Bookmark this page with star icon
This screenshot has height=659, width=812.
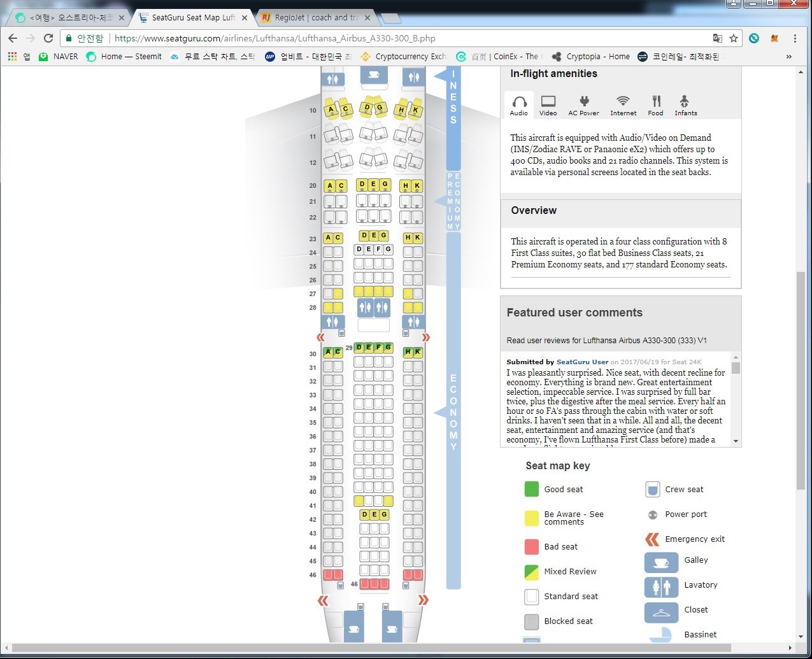[734, 38]
